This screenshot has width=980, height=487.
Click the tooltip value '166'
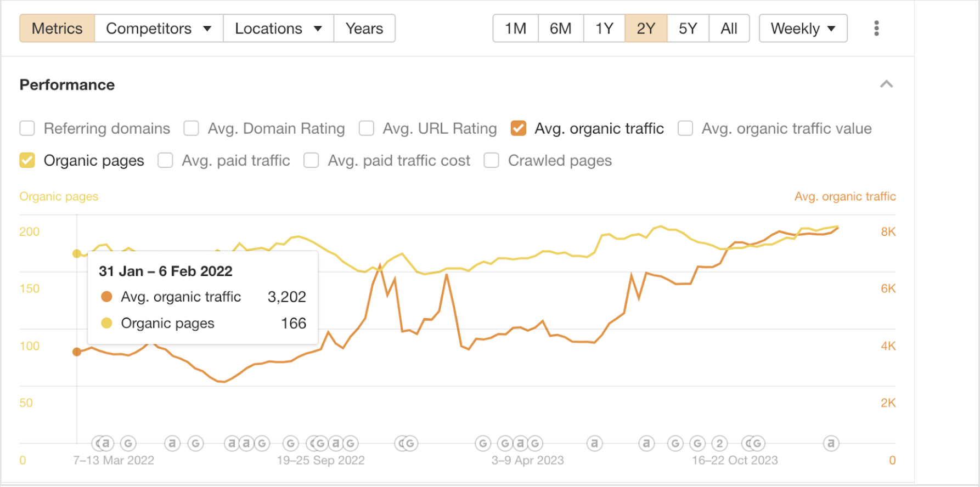pos(294,323)
